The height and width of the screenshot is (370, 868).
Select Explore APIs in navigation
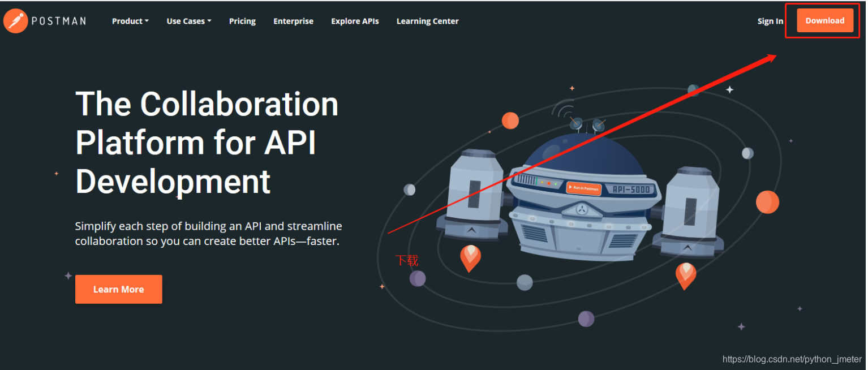355,21
